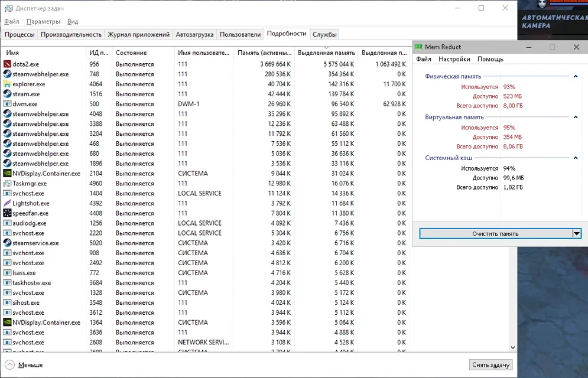Viewport: 588px width, 378px height.
Task: Click the 523 МБ available physical memory value
Action: pos(512,96)
